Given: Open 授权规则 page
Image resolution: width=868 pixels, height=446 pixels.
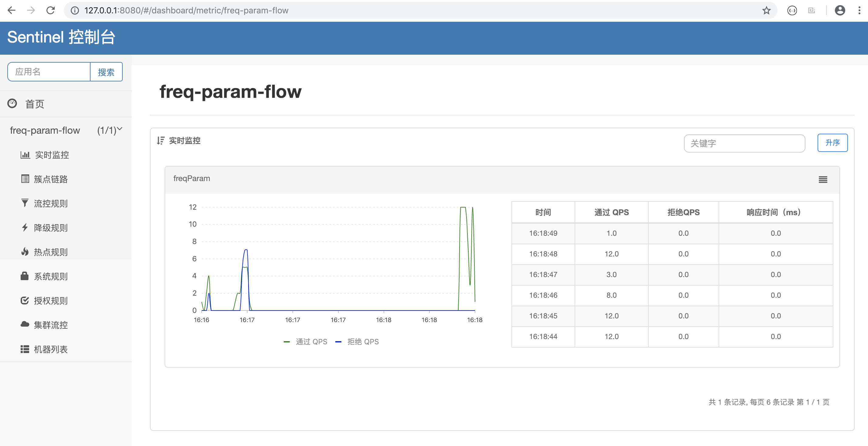Looking at the screenshot, I should (x=51, y=301).
